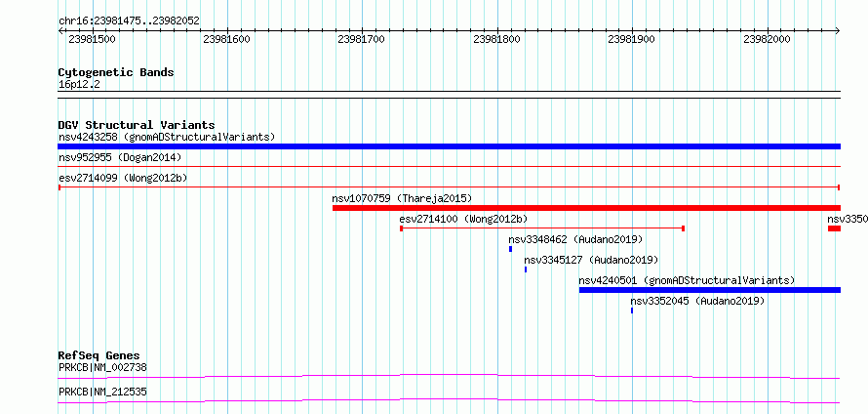Viewport: 868px width, 414px height.
Task: Open the nsv3348462 (Audano2019) label
Action: pos(575,239)
